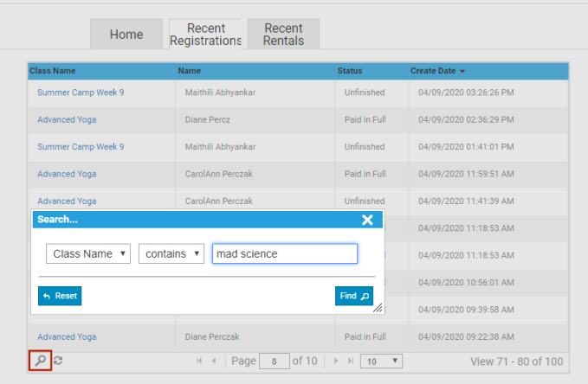Click the search text field with 'mad science'
Screen dimensions: 588x384
284,253
